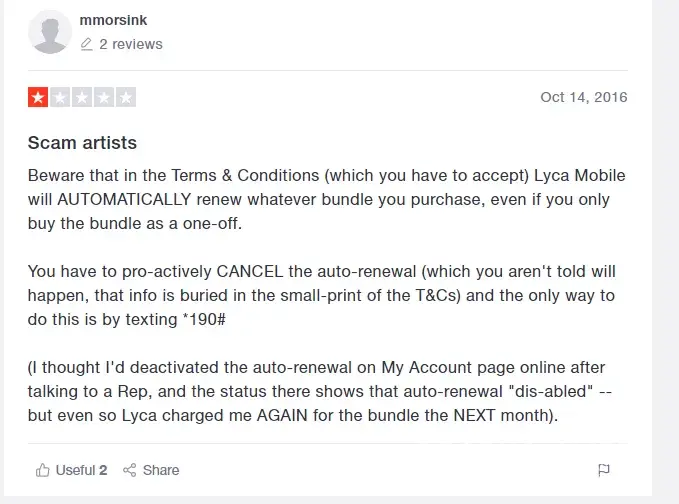Image resolution: width=679 pixels, height=504 pixels.
Task: Report review with the flag icon
Action: point(604,470)
